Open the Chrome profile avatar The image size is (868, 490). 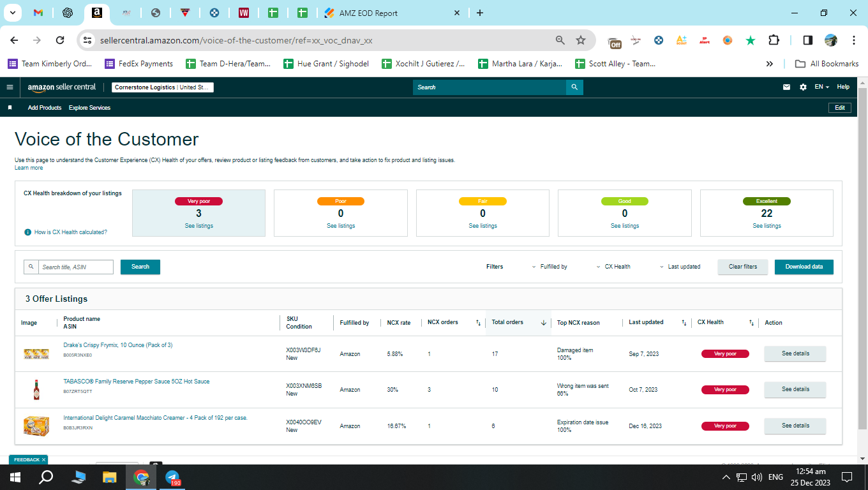[831, 40]
